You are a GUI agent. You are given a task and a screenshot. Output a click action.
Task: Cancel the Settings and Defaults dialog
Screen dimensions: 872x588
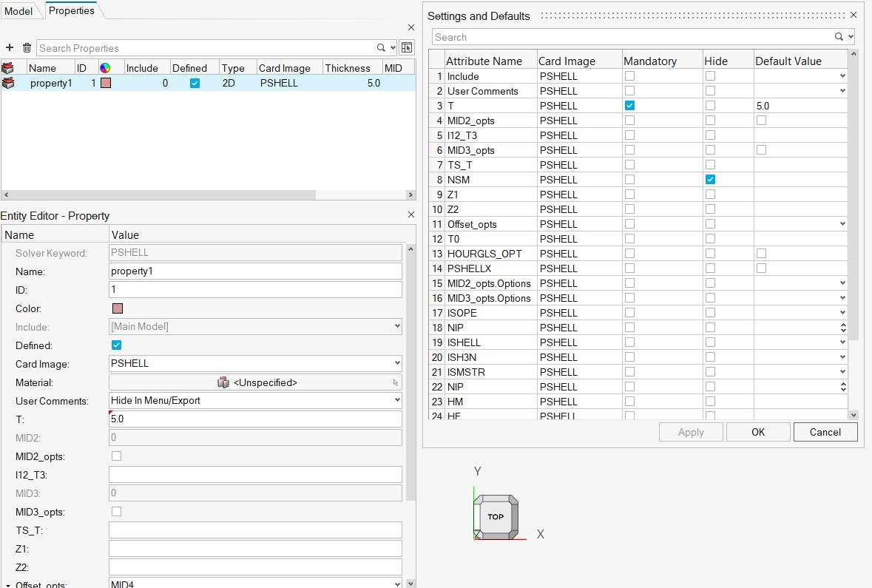pyautogui.click(x=825, y=432)
